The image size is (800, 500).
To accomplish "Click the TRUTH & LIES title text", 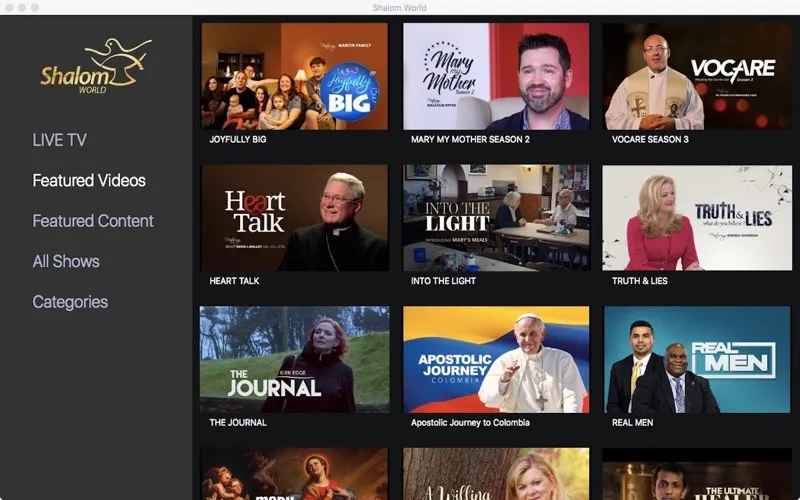I will point(640,281).
